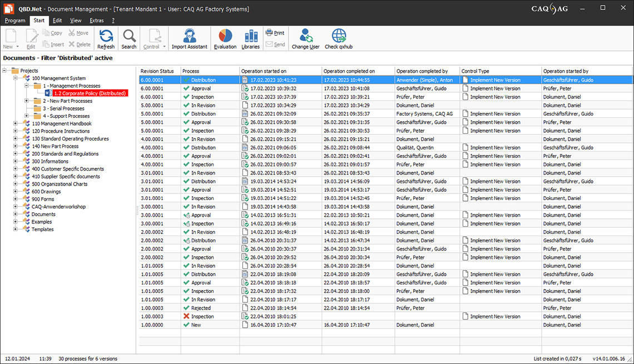Click the Word icon of 1.2 Corporate Policy
This screenshot has height=364, width=634.
pos(48,93)
